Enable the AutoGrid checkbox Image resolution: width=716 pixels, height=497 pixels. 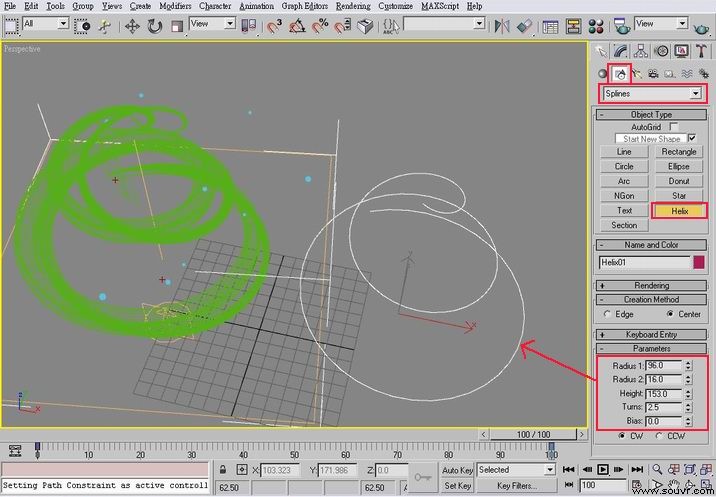(x=674, y=127)
